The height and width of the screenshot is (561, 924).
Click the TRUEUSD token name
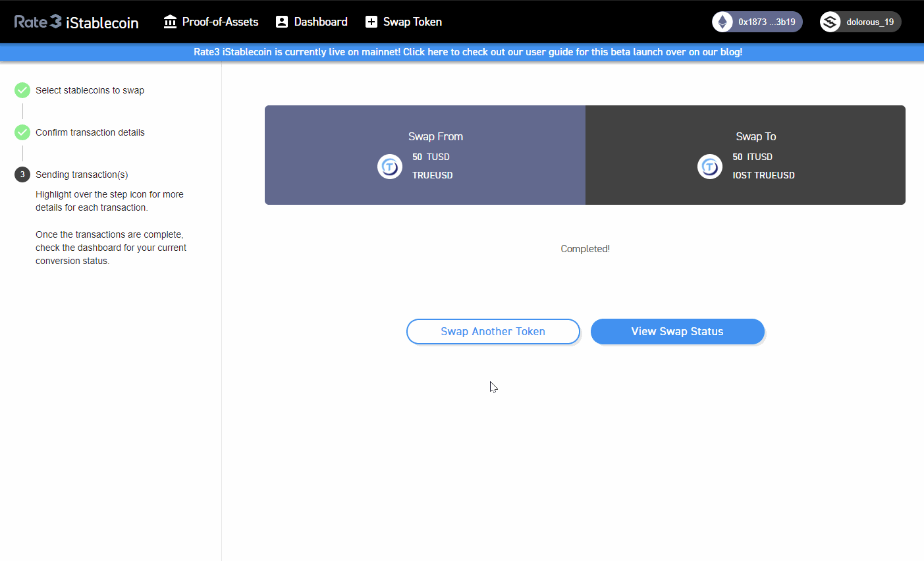433,175
